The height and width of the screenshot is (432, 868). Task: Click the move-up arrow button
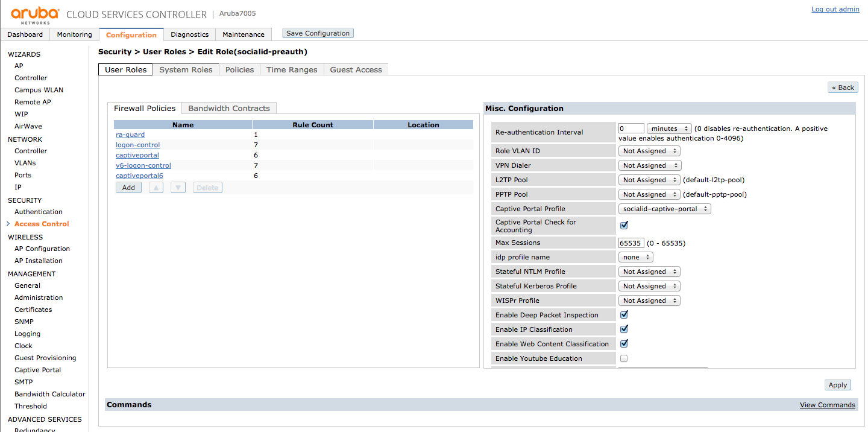pyautogui.click(x=156, y=188)
